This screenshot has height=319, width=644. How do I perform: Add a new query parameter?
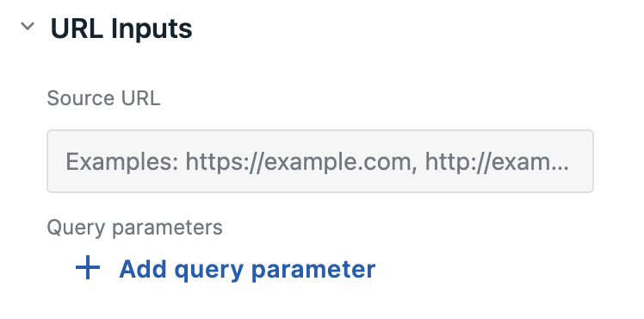pos(226,268)
